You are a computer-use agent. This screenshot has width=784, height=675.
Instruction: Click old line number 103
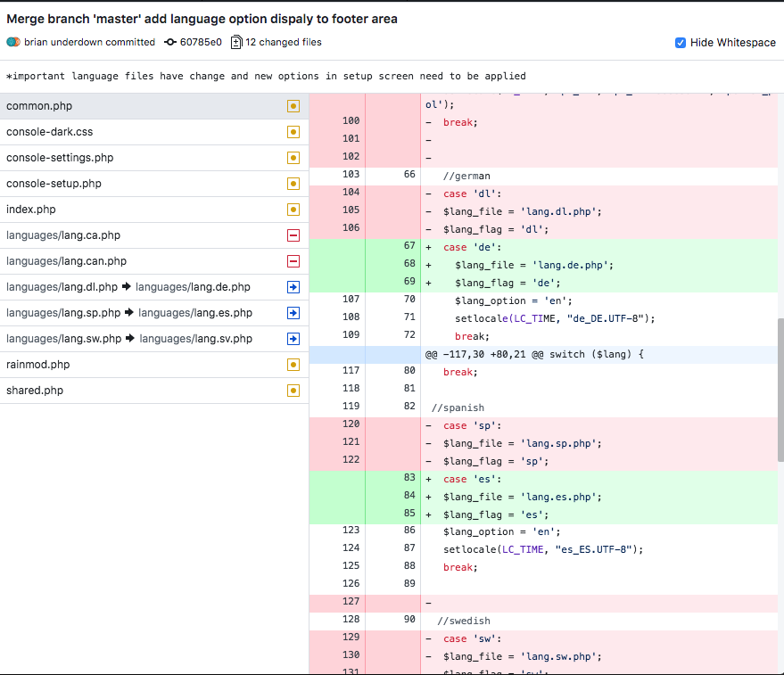click(x=351, y=174)
